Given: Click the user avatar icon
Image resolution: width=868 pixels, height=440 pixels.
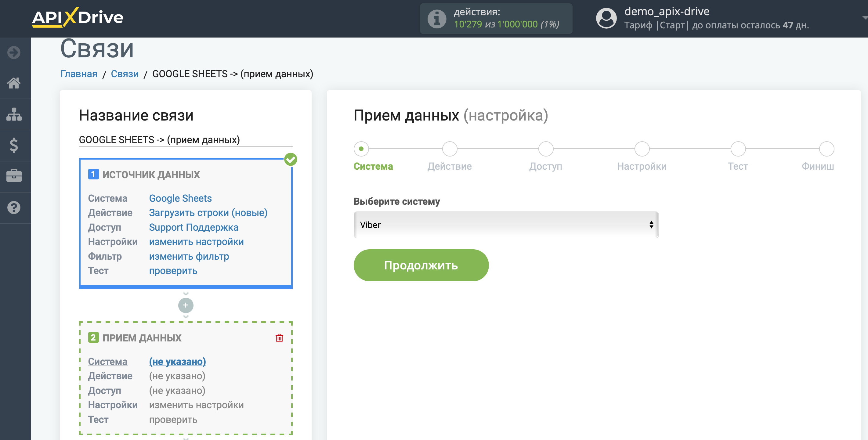Looking at the screenshot, I should point(606,18).
